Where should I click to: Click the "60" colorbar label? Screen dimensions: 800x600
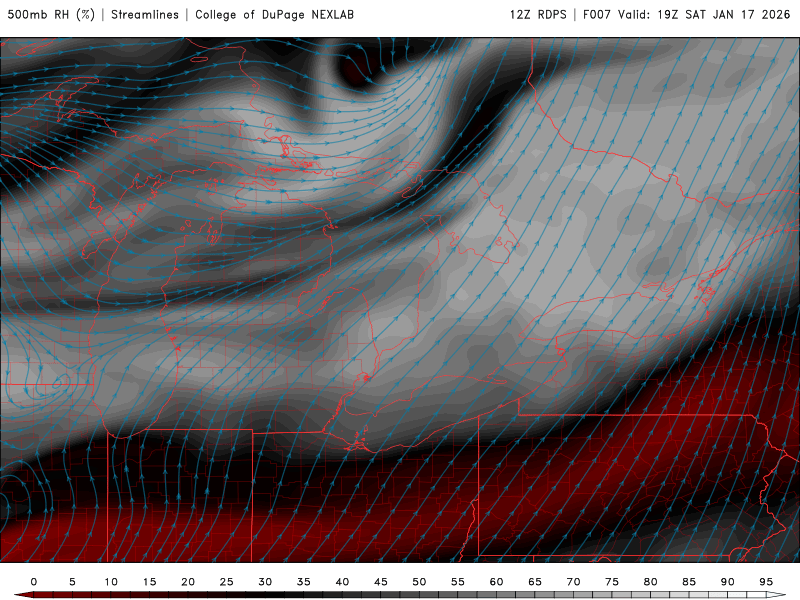pyautogui.click(x=496, y=582)
